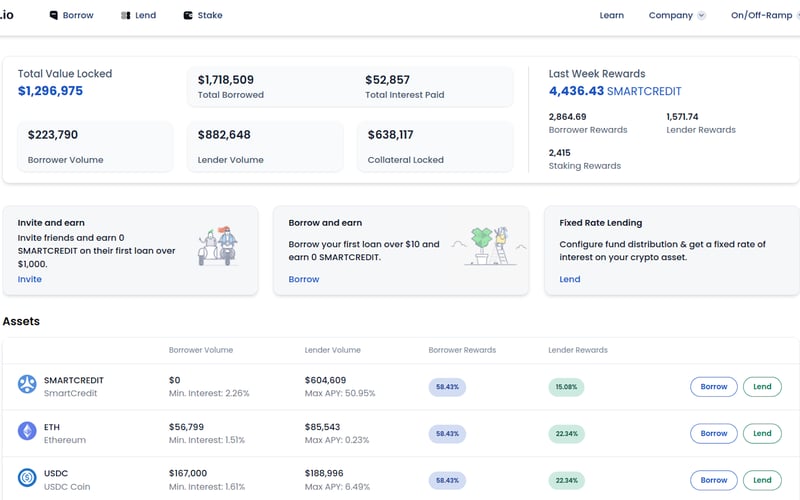Click the $167,000 USDC borrower volume
Viewport: 800px width, 500px height.
[188, 473]
